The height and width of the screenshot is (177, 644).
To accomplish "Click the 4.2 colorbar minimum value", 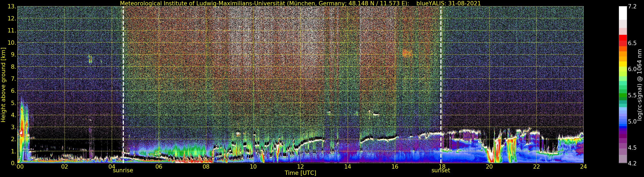I will click(x=632, y=163).
